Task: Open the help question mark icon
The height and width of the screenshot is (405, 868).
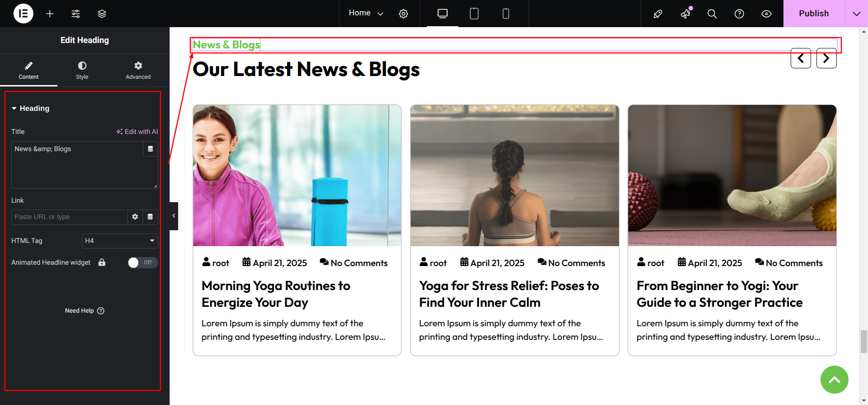Action: coord(739,14)
